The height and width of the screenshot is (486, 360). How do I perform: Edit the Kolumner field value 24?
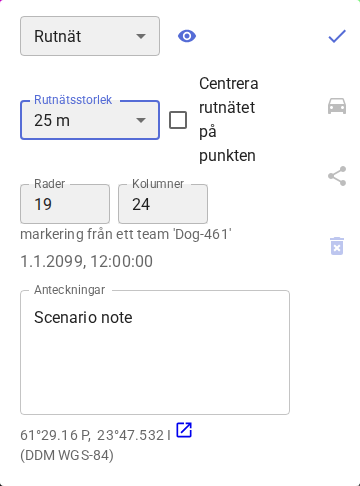pyautogui.click(x=163, y=204)
